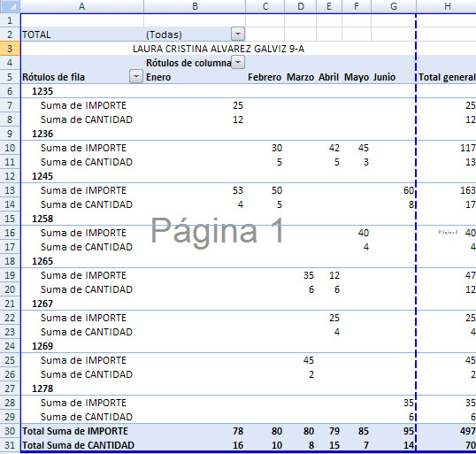Select row 31 header
The height and width of the screenshot is (454, 476).
(x=10, y=445)
